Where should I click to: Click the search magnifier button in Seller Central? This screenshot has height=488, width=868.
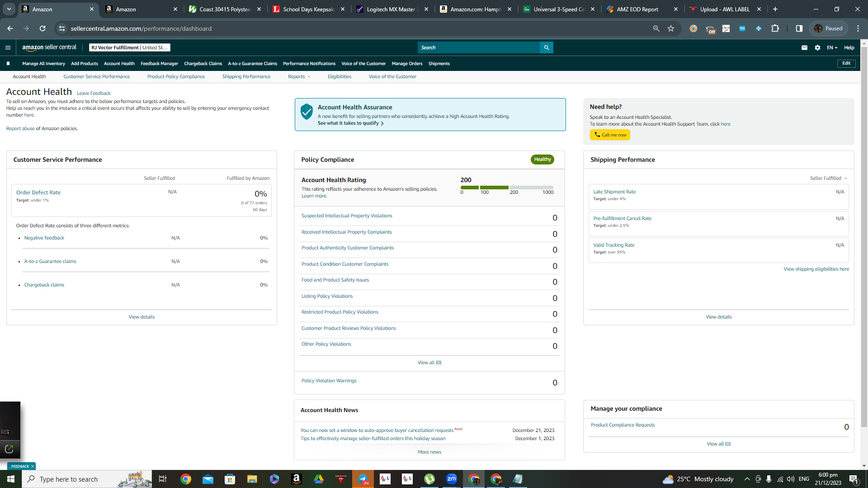click(547, 47)
